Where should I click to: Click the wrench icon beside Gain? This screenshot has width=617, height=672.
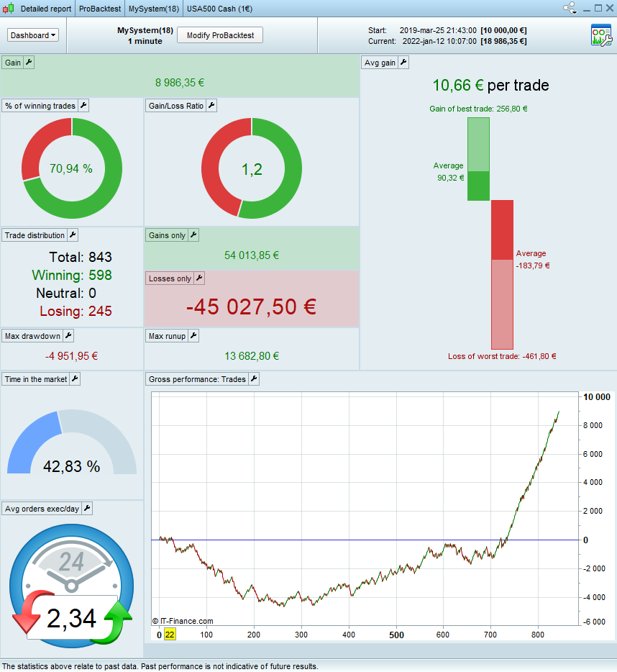tap(29, 63)
